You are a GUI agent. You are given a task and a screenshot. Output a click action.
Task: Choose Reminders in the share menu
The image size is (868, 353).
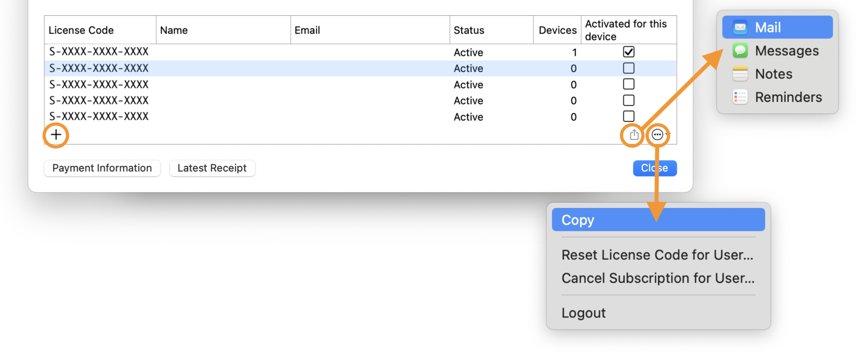pyautogui.click(x=777, y=97)
